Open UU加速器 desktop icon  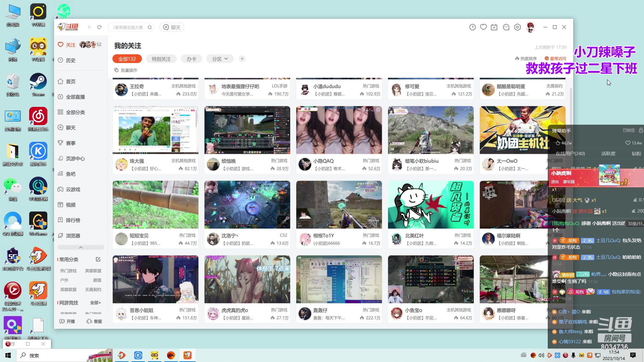(38, 189)
